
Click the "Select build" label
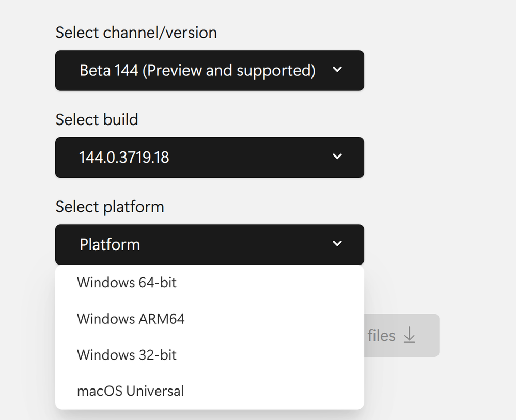tap(97, 120)
